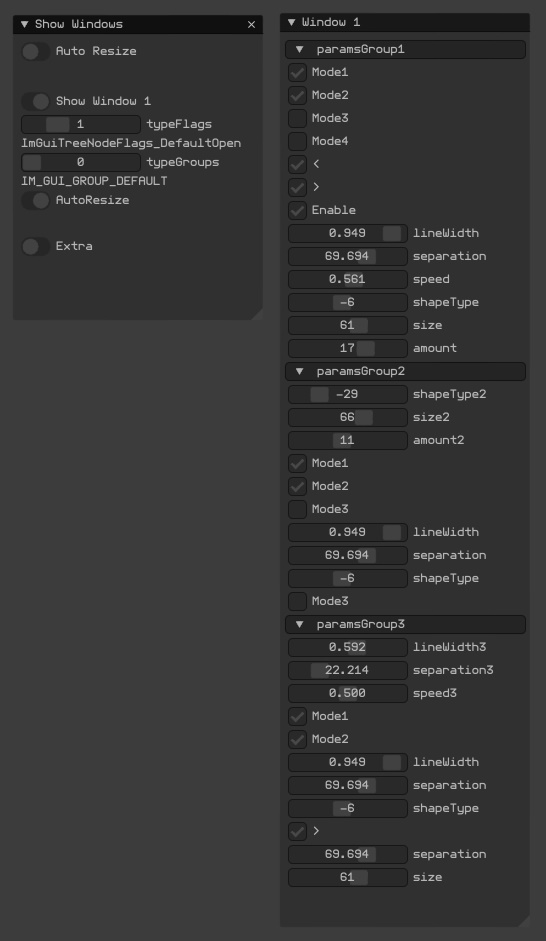Uncheck Mode2 in paramsGroup2
The height and width of the screenshot is (941, 546).
[x=298, y=487]
